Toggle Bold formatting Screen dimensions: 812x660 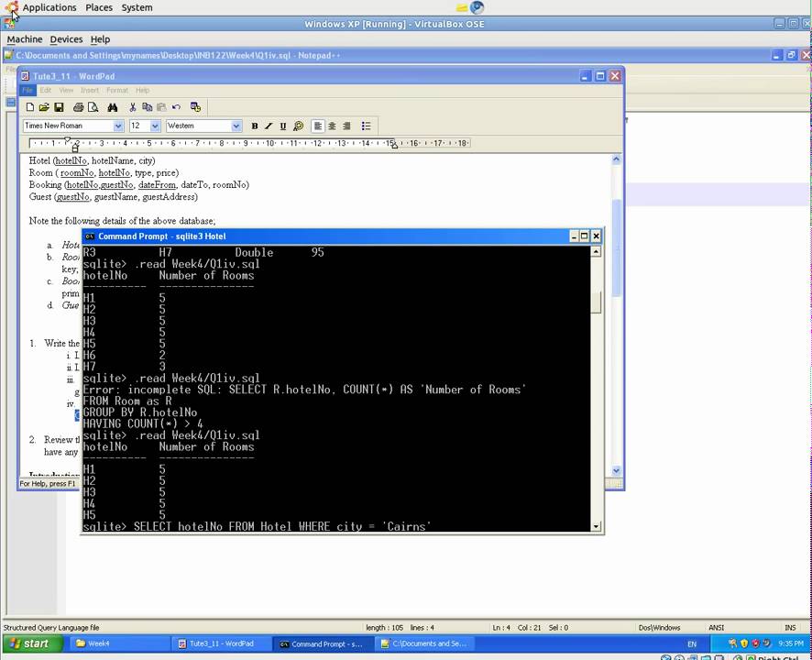254,126
